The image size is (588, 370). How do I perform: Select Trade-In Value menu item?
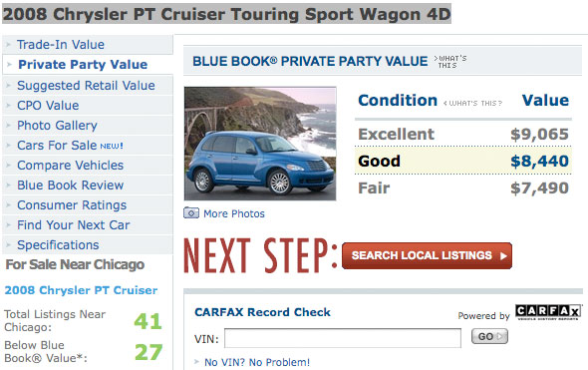pos(61,45)
